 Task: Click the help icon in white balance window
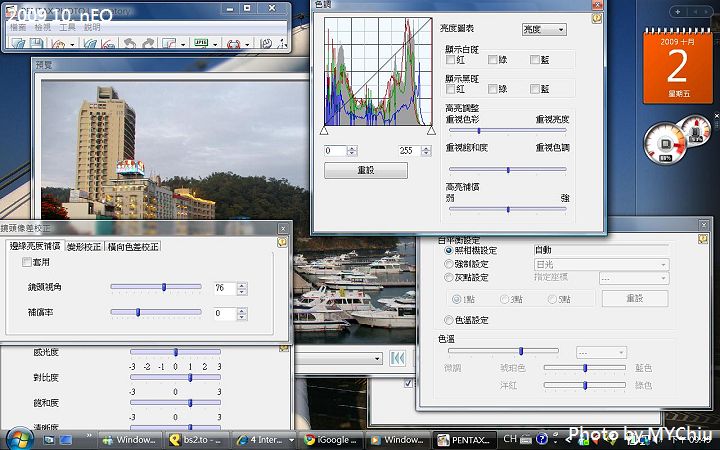click(703, 239)
